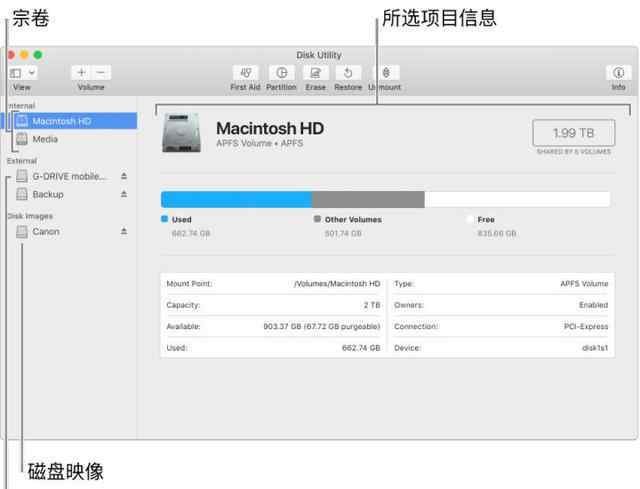Screen dimensions: 640x489
Task: Click the Device value disk1s1
Action: click(x=595, y=348)
